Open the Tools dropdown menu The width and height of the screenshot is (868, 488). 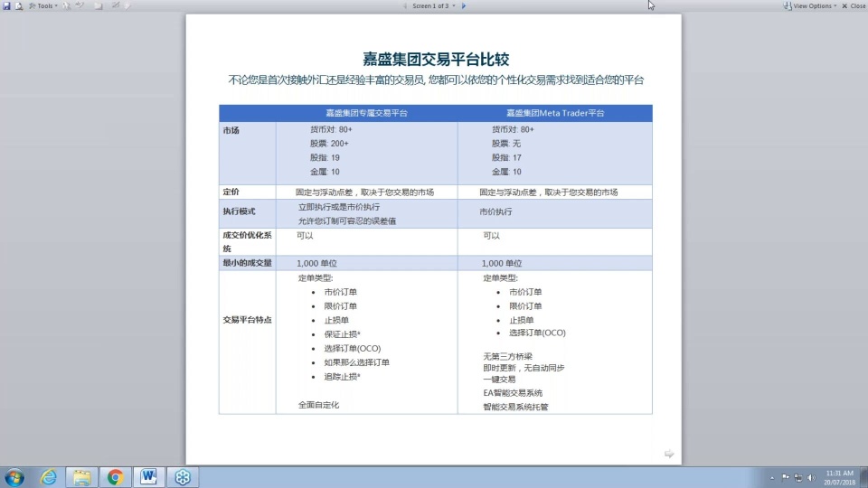[43, 5]
